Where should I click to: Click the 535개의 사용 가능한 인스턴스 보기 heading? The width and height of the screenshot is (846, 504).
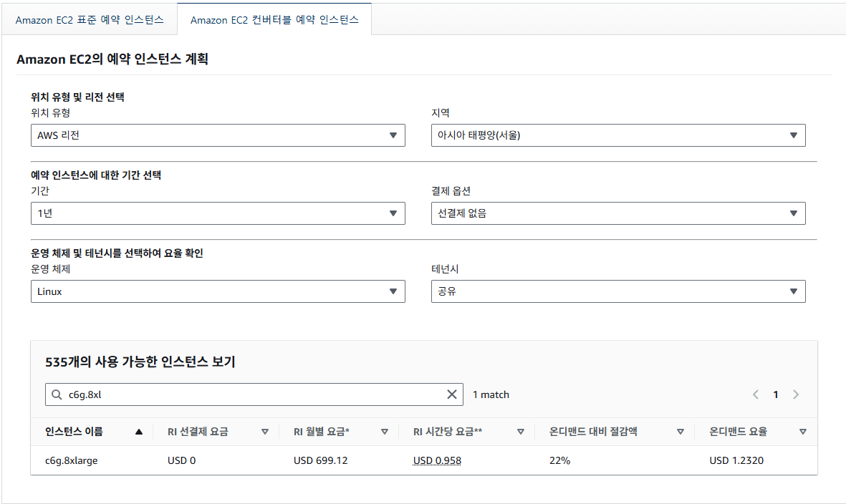140,362
